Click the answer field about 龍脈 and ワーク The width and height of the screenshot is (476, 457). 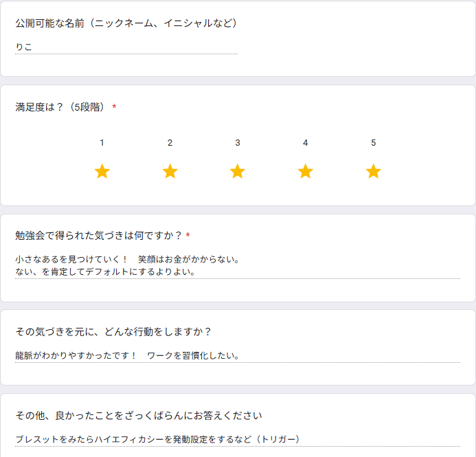pyautogui.click(x=238, y=355)
